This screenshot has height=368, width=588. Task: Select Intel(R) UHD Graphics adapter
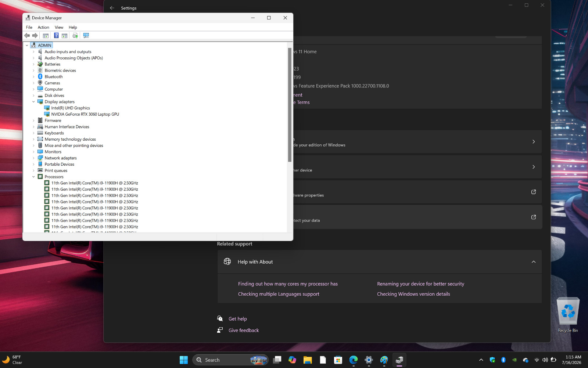(71, 108)
